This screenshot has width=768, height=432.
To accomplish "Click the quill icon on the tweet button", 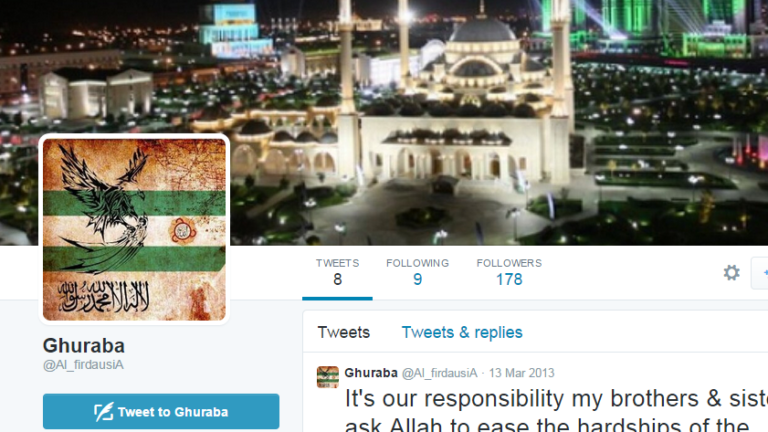I will click(x=103, y=412).
